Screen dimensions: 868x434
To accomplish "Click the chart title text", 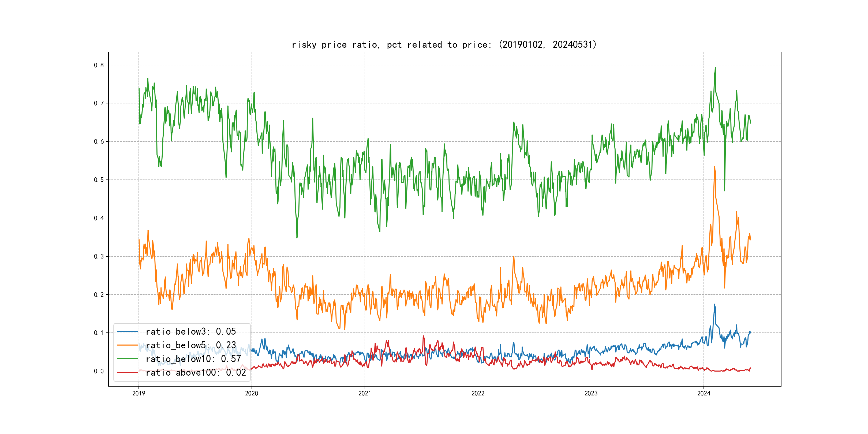I will click(x=444, y=44).
